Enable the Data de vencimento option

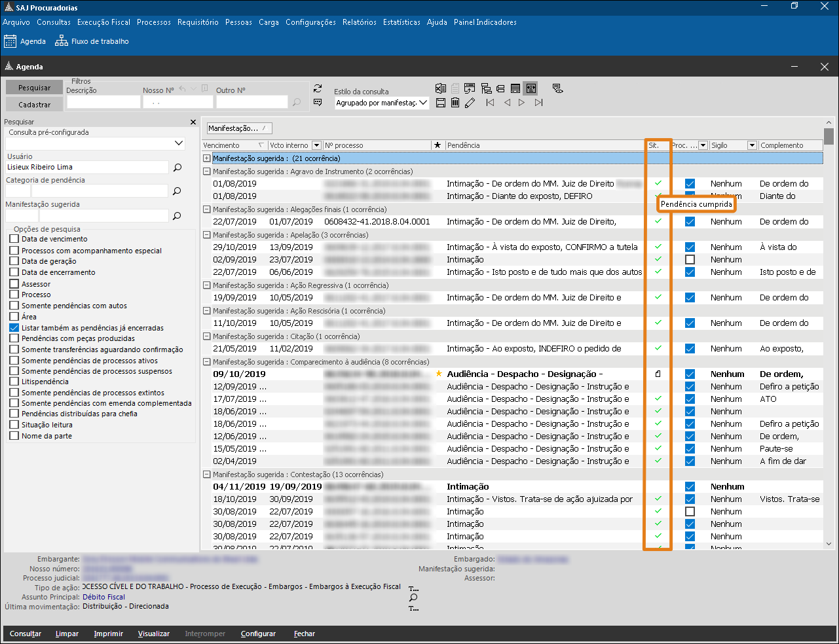[14, 239]
